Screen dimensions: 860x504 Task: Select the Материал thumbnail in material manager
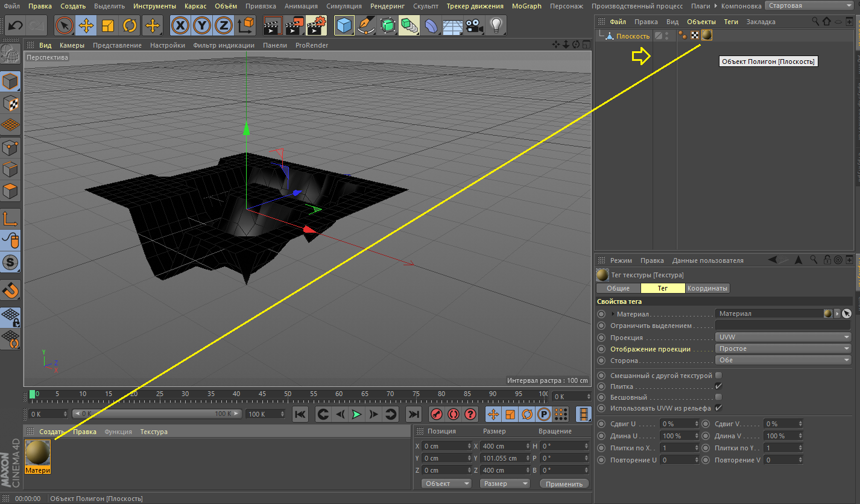(38, 452)
